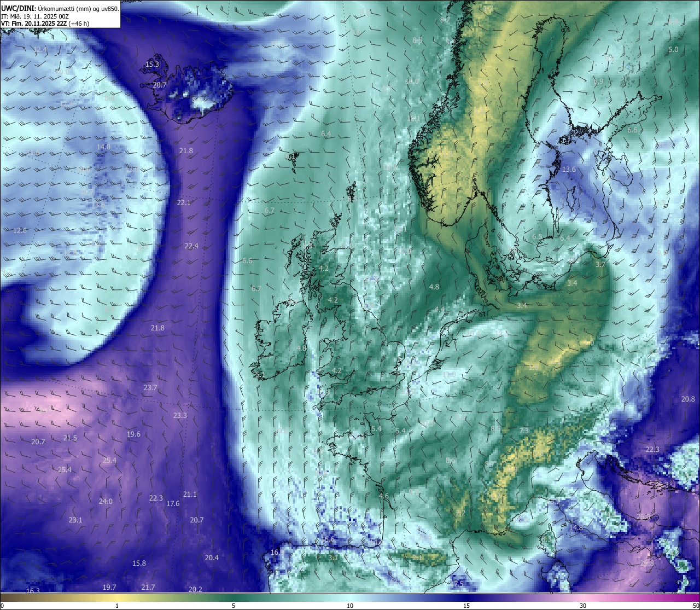Select the 14.0 value label
This screenshot has width=700, height=610.
tap(103, 147)
